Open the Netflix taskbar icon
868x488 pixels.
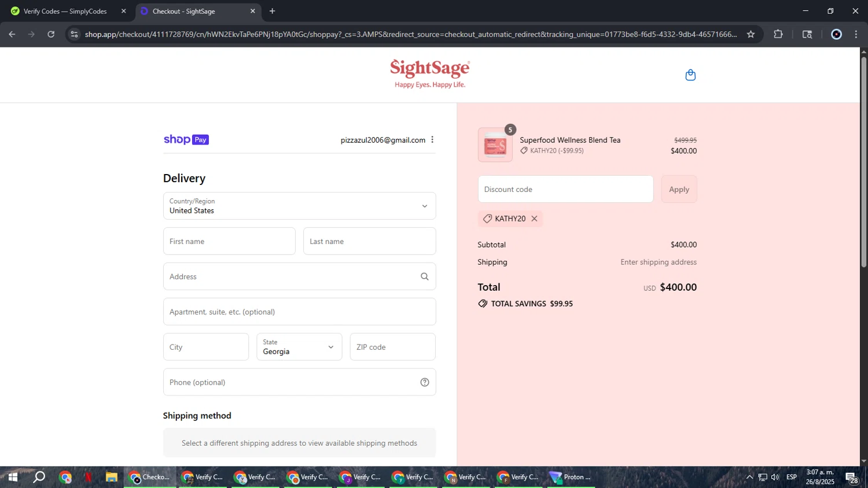tap(88, 477)
